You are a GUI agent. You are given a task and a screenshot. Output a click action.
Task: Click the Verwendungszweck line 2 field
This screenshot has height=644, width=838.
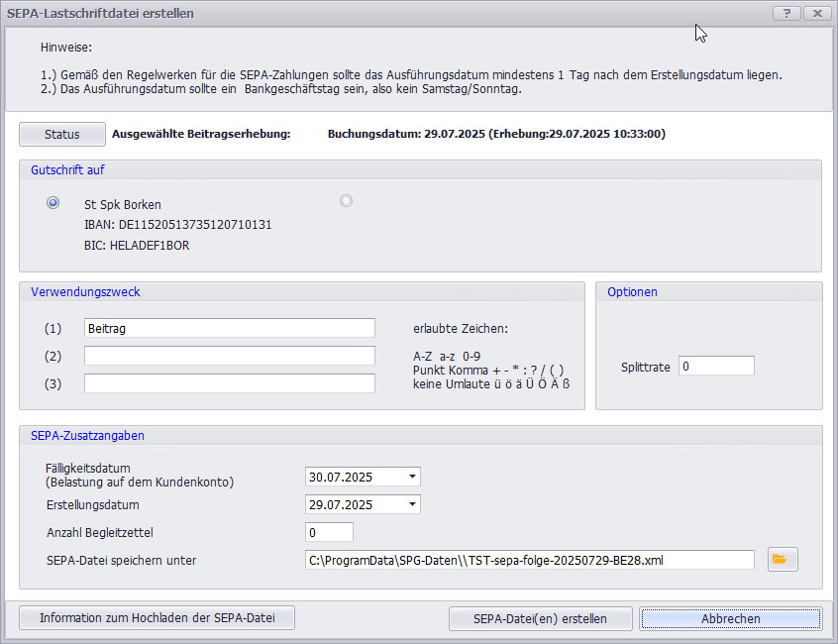tap(229, 356)
